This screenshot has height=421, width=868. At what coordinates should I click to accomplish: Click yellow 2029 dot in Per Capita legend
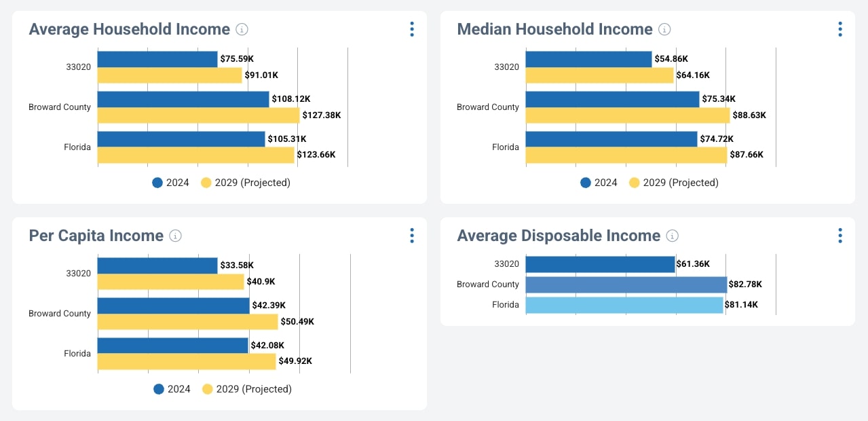tap(208, 389)
